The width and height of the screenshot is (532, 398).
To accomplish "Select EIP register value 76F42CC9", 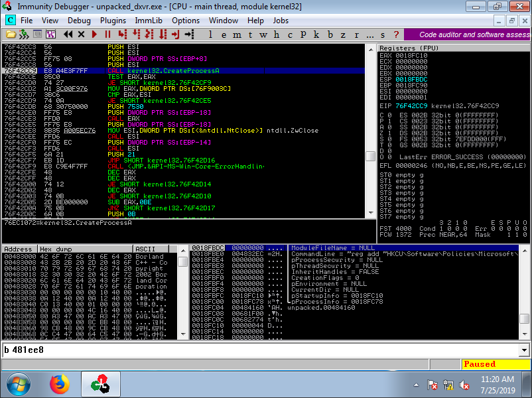I will pyautogui.click(x=411, y=106).
